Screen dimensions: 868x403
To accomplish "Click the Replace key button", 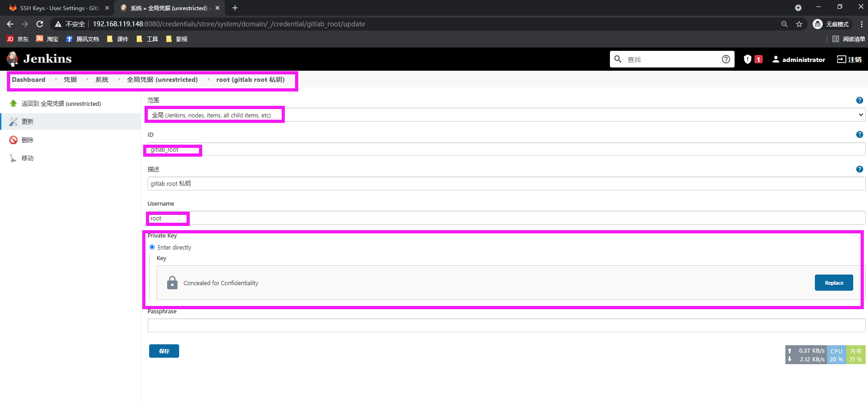I will (x=834, y=283).
